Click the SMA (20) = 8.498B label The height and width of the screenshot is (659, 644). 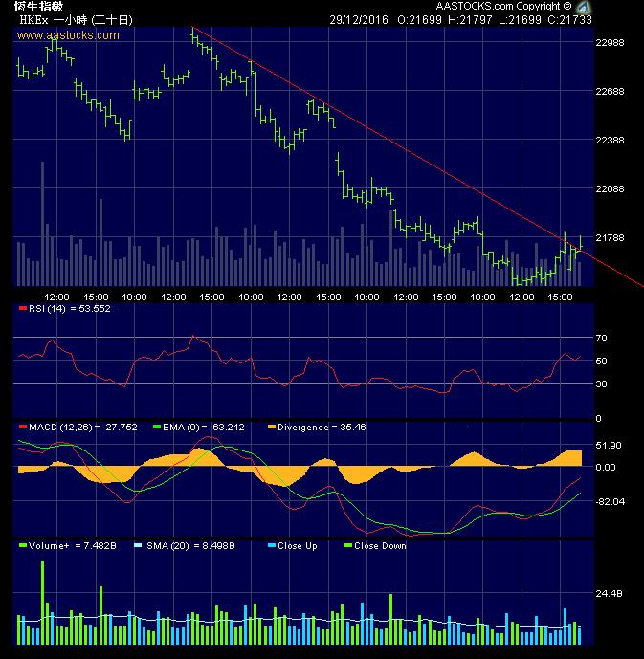point(190,546)
